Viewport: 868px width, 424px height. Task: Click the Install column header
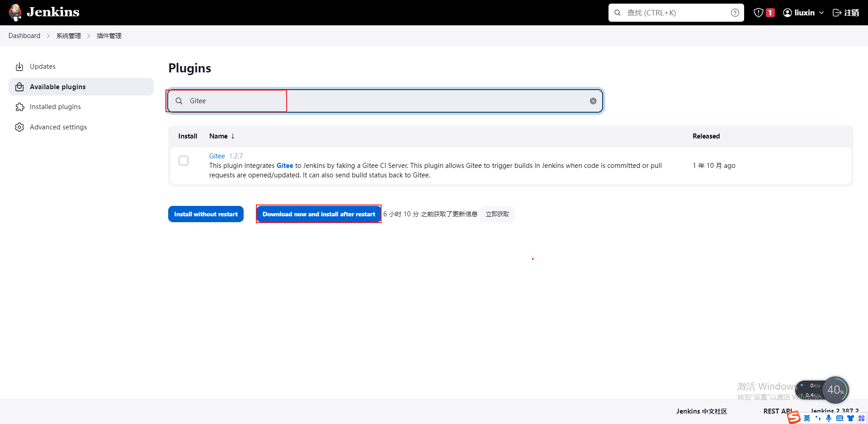188,136
